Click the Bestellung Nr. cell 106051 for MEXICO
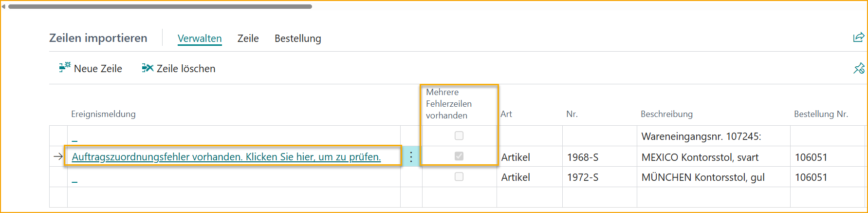This screenshot has width=868, height=213. (811, 157)
